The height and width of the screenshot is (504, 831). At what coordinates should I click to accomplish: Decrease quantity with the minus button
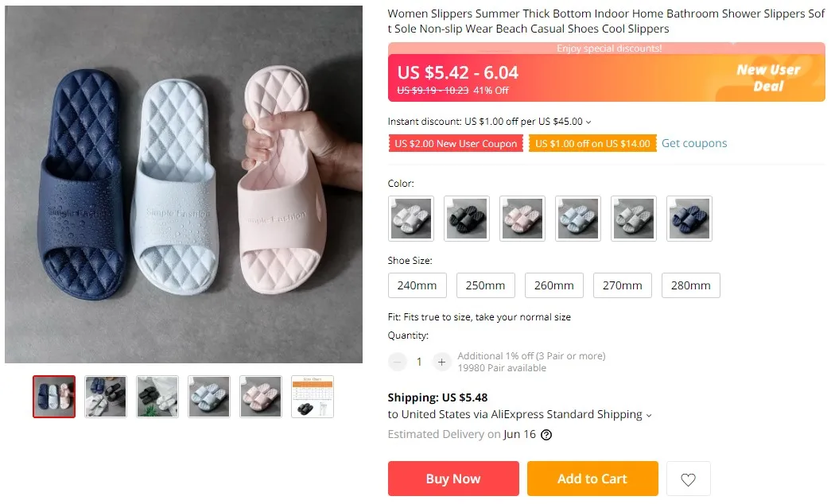tap(397, 362)
